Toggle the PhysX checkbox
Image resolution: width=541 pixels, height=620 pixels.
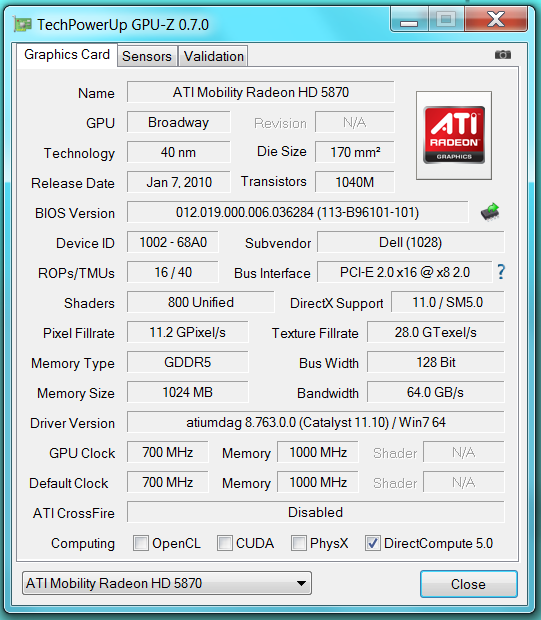pos(299,543)
